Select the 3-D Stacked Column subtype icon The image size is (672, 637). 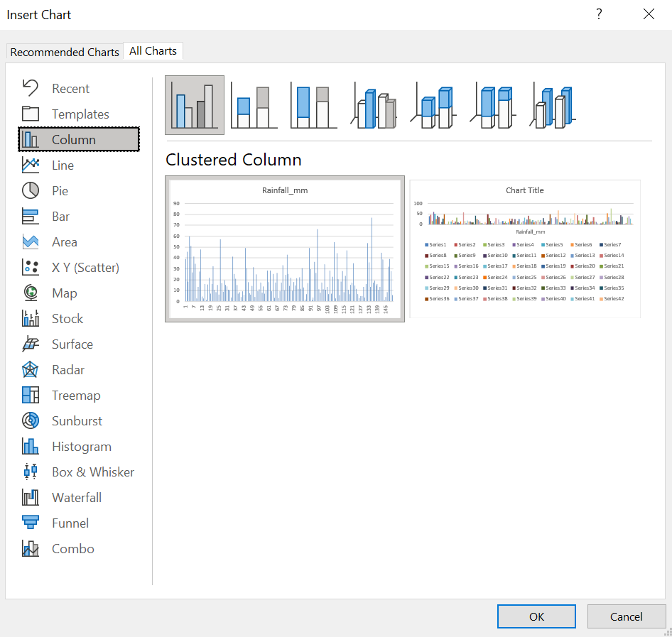[433, 106]
